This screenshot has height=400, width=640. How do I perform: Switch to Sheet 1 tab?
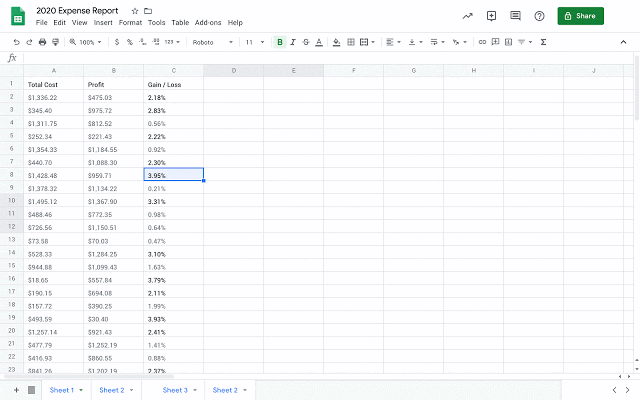click(x=62, y=390)
